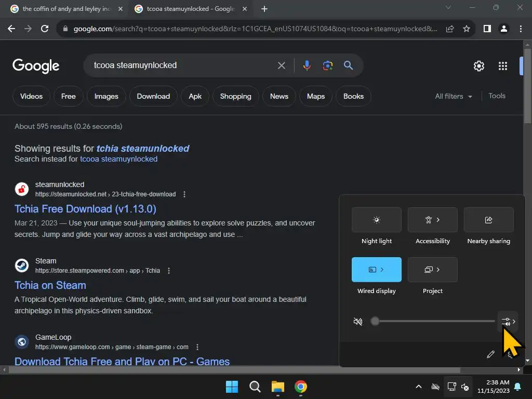532x399 pixels.
Task: Submit search with magnifier icon
Action: coord(348,65)
